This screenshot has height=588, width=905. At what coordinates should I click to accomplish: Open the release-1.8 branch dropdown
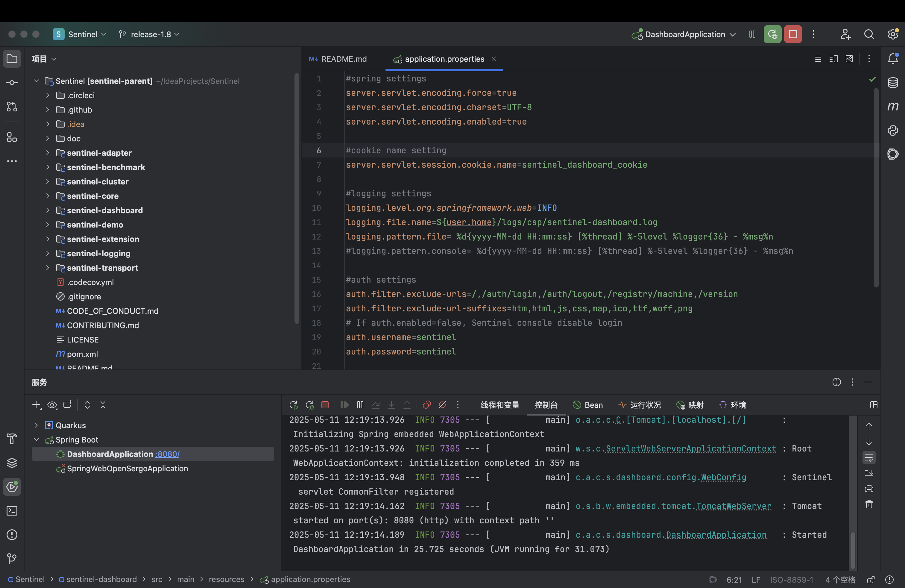tap(150, 34)
